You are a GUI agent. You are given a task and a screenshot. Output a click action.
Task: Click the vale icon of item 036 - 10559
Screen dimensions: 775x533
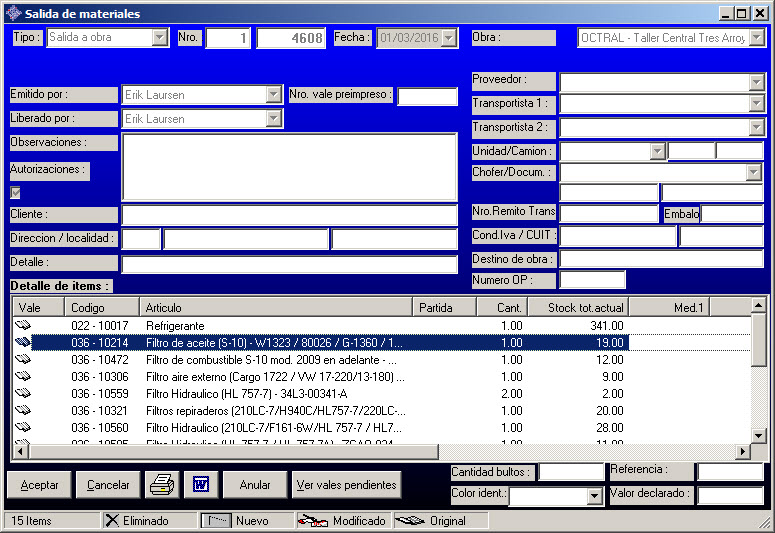click(23, 394)
